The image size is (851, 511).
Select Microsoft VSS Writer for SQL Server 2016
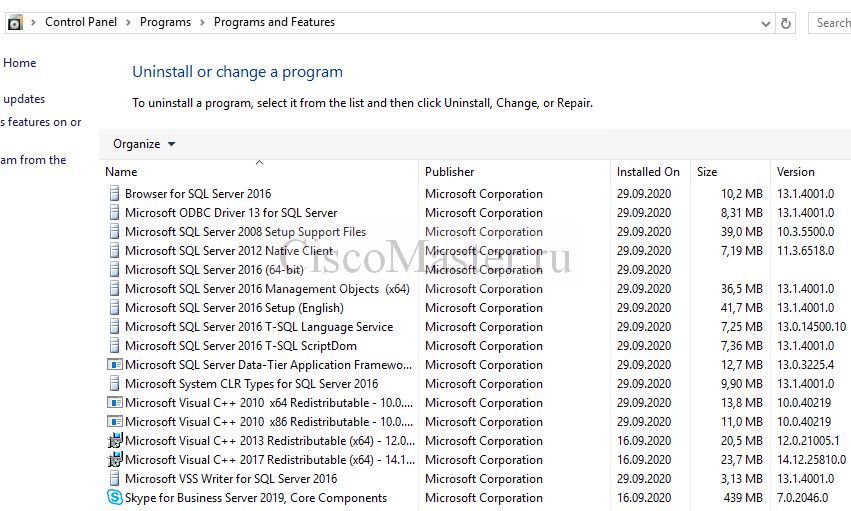coord(231,478)
